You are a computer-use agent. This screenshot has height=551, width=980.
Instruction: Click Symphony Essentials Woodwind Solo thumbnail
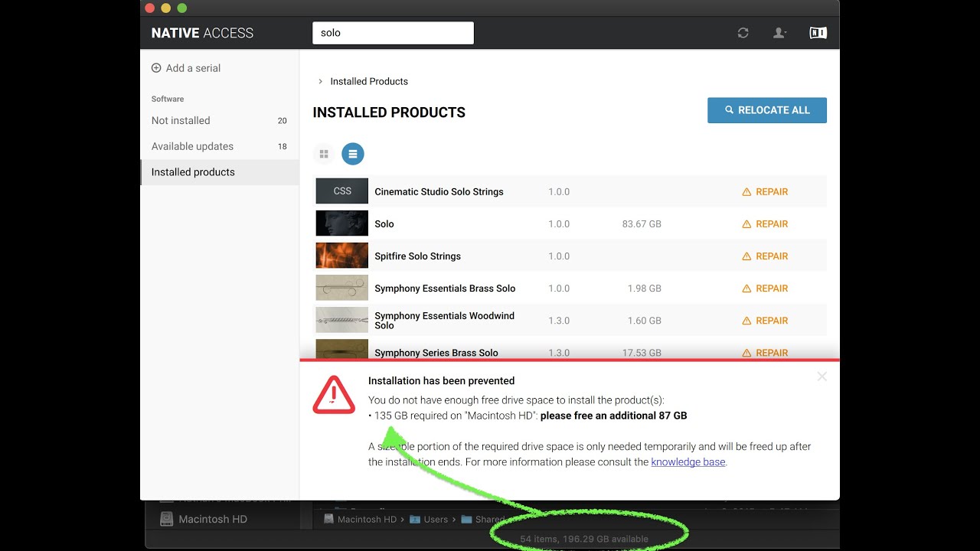(x=342, y=320)
